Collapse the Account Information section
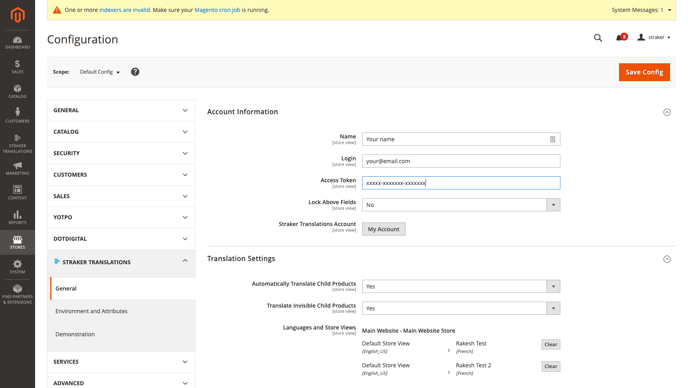Screen dimensions: 688x388 666,112
